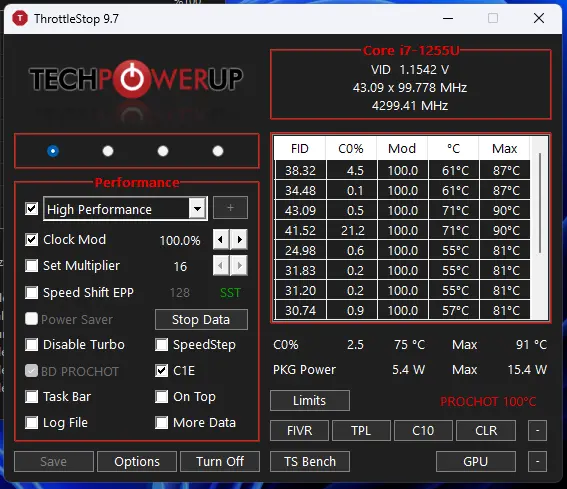The height and width of the screenshot is (489, 567).
Task: Decrease Clock Mod with left arrow
Action: [x=221, y=239]
